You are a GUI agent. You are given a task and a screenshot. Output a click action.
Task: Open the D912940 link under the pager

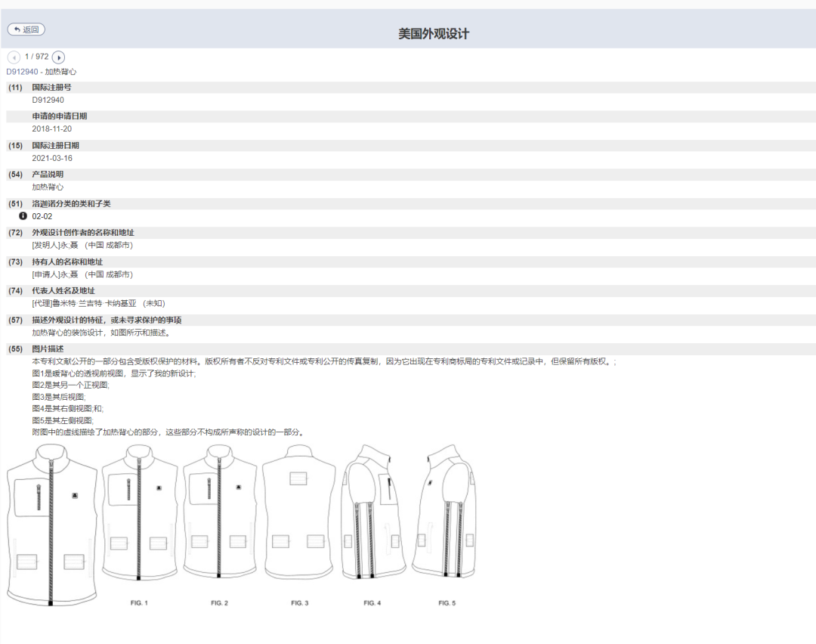tap(22, 72)
